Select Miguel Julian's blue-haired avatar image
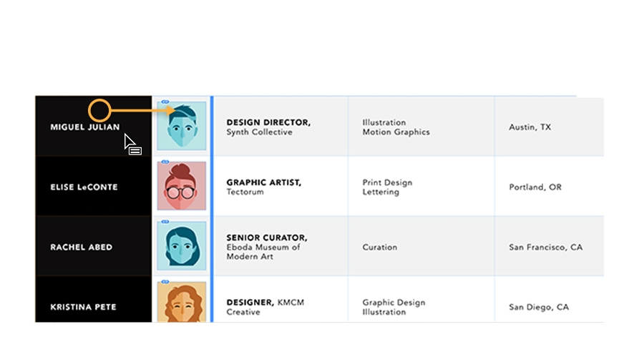This screenshot has width=644, height=362. click(182, 127)
